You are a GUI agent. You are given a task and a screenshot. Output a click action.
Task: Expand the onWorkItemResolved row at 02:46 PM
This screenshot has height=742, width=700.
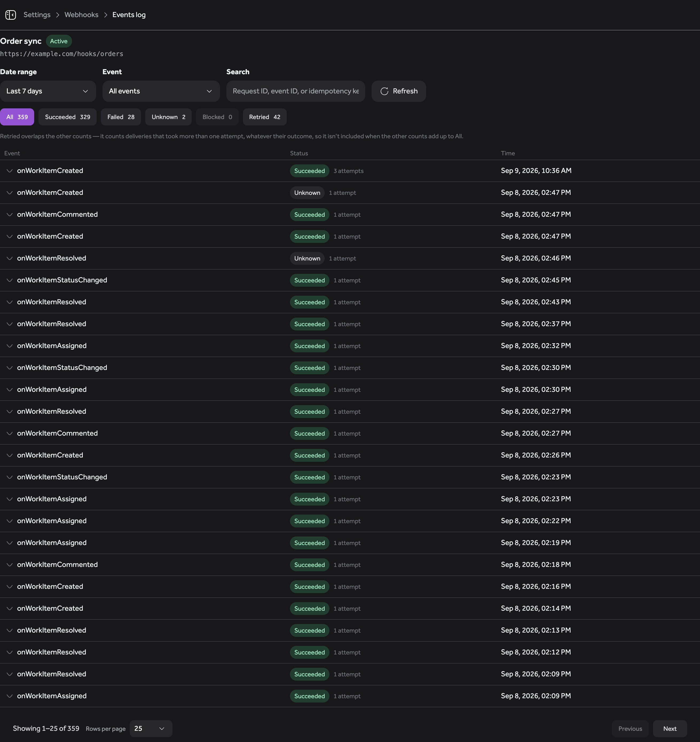(x=10, y=258)
